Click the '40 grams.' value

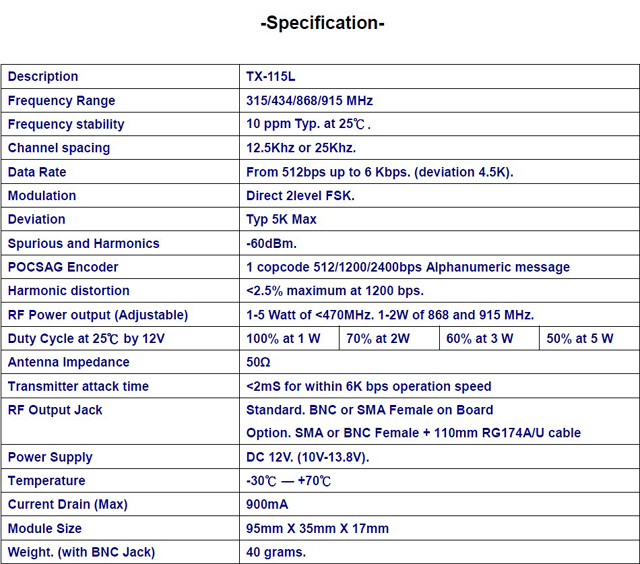276,553
